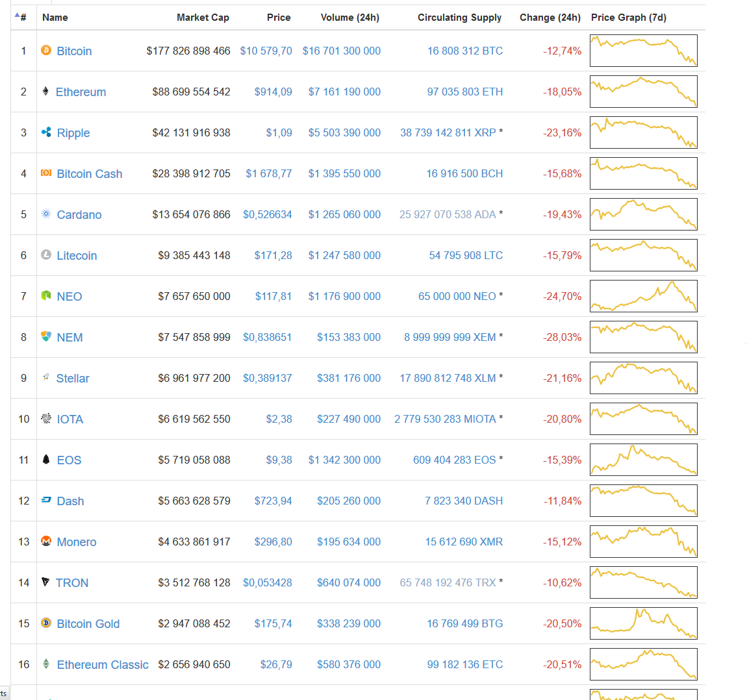Sort by Circulating Supply column header
Screen dimensions: 747x700
click(459, 18)
